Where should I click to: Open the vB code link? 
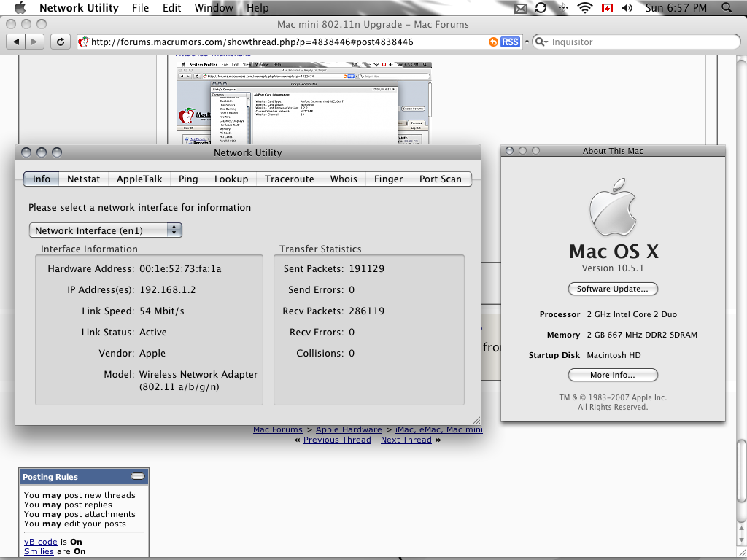41,542
